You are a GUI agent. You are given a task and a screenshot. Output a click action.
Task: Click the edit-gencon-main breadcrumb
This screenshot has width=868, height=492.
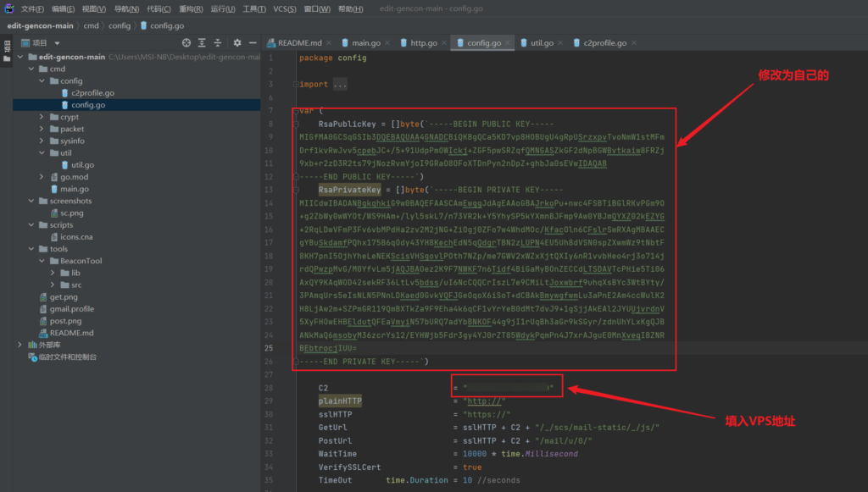40,26
